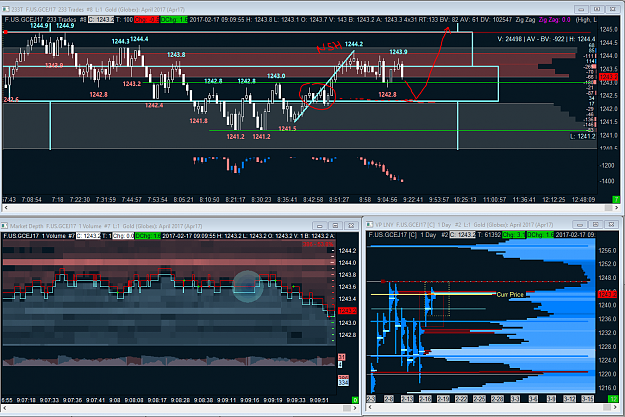
Task: Click '-1200' on the lower study scale
Action: [607, 165]
